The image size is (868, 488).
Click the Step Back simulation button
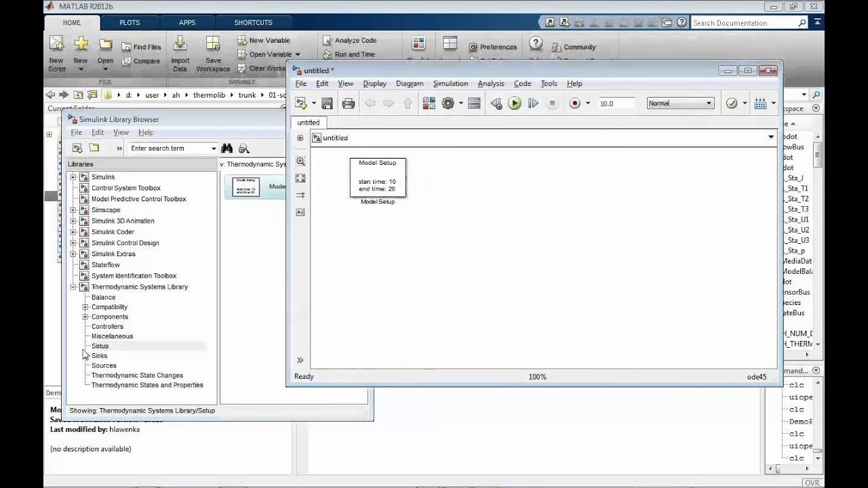[496, 104]
